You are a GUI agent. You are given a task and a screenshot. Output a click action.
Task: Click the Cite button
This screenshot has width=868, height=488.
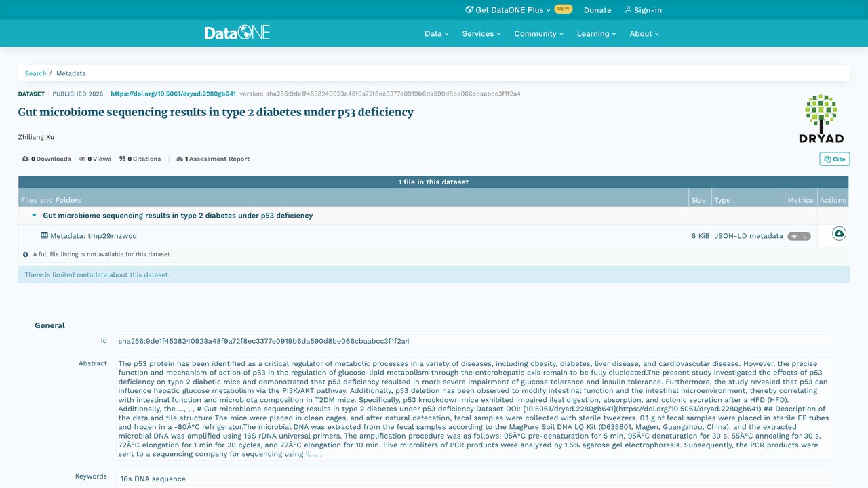pyautogui.click(x=835, y=159)
